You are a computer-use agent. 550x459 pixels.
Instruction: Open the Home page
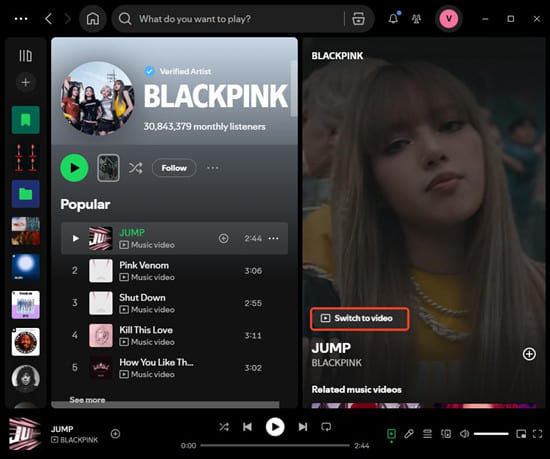tap(93, 19)
